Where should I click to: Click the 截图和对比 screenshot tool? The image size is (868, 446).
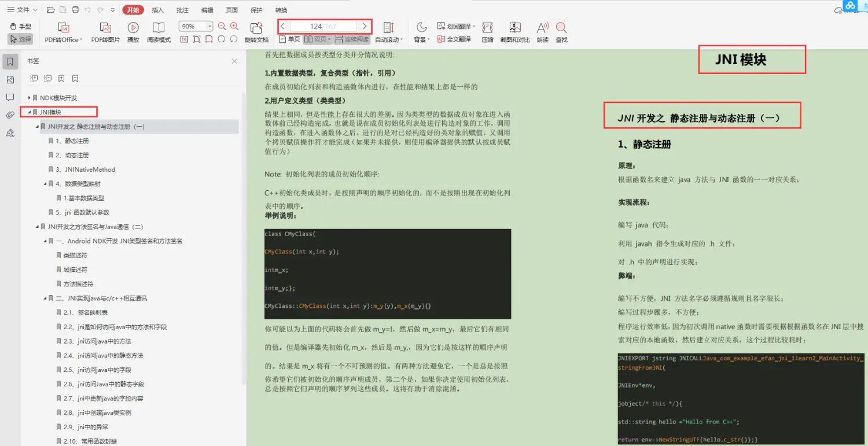pyautogui.click(x=515, y=33)
